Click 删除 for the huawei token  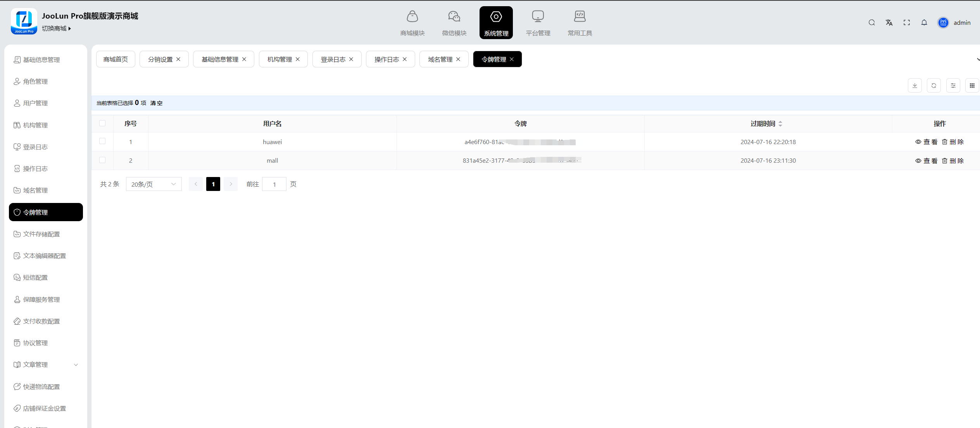952,142
